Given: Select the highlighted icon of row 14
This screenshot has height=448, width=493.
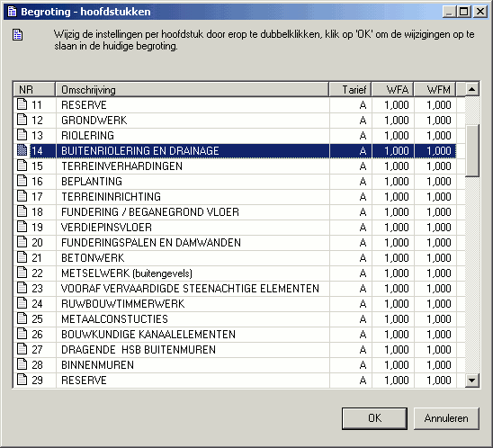Looking at the screenshot, I should [22, 150].
